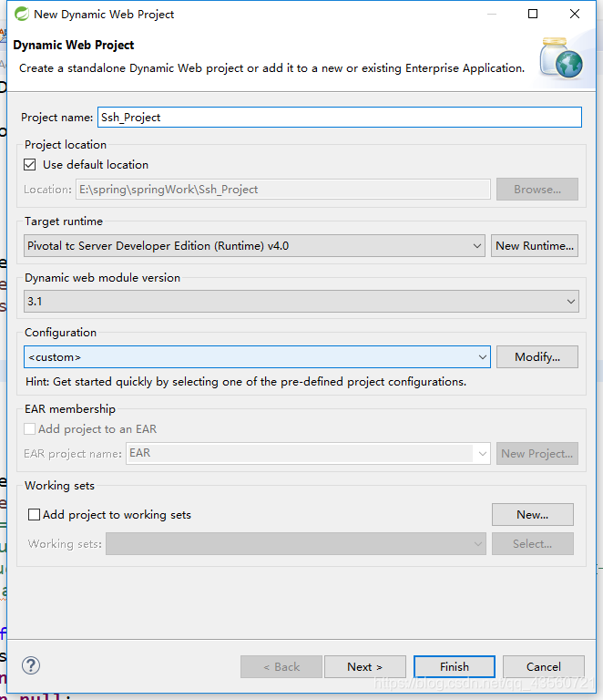Click the Location path field
This screenshot has height=700, width=603.
pos(283,190)
